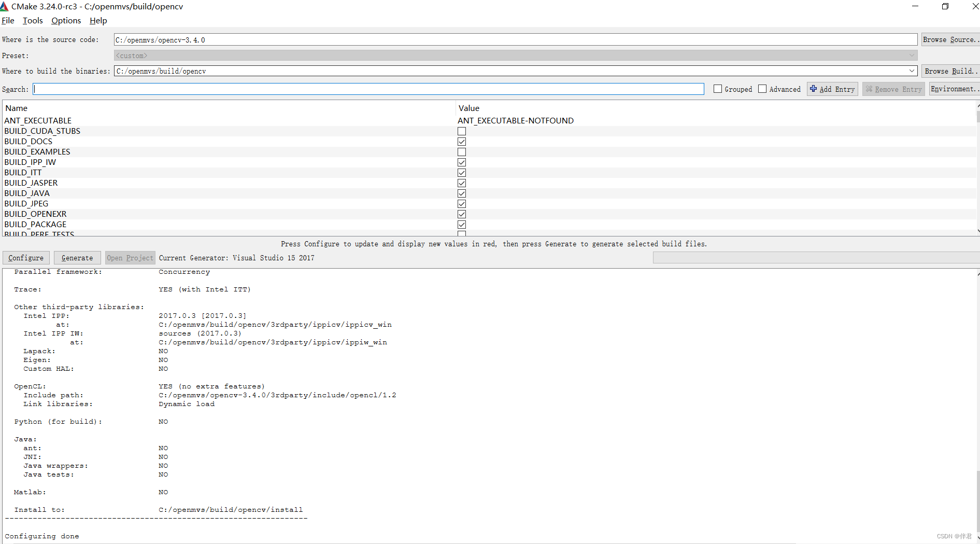Open the Options menu
The image size is (980, 544).
[x=66, y=21]
